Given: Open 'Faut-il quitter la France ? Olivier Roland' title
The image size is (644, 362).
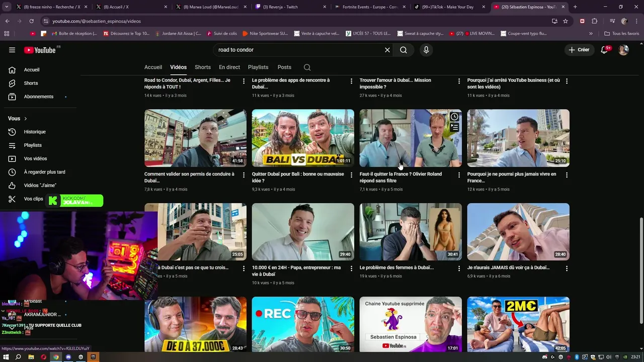Looking at the screenshot, I should click(400, 177).
